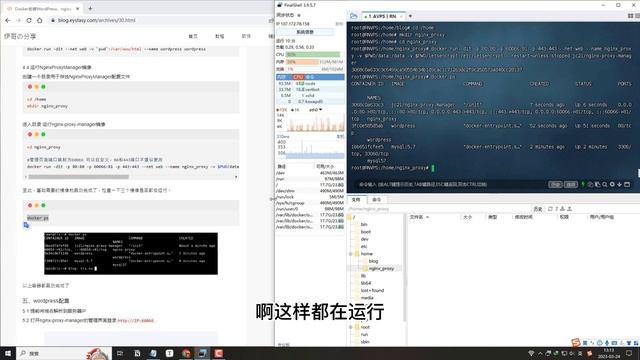Click the green lightning quick-command icon
The width and height of the screenshot is (640, 360).
pyautogui.click(x=583, y=184)
